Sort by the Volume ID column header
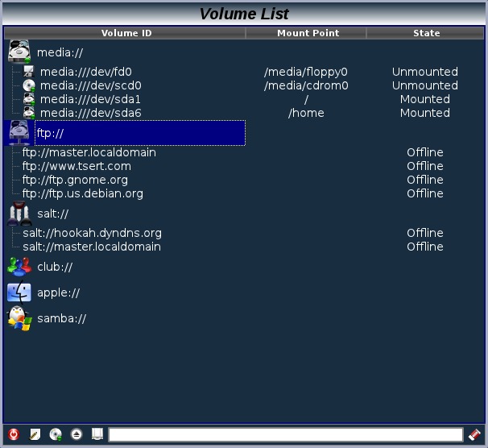The height and width of the screenshot is (448, 488). coord(126,33)
